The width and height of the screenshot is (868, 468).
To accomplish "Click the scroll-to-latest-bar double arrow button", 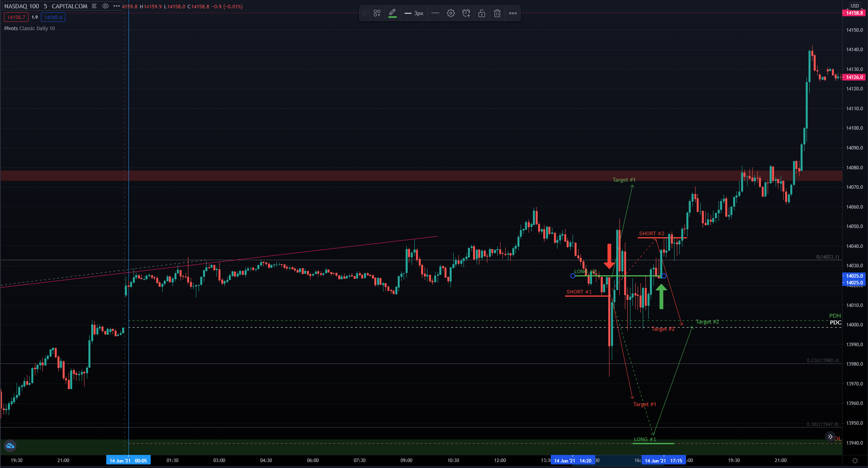I will [830, 436].
